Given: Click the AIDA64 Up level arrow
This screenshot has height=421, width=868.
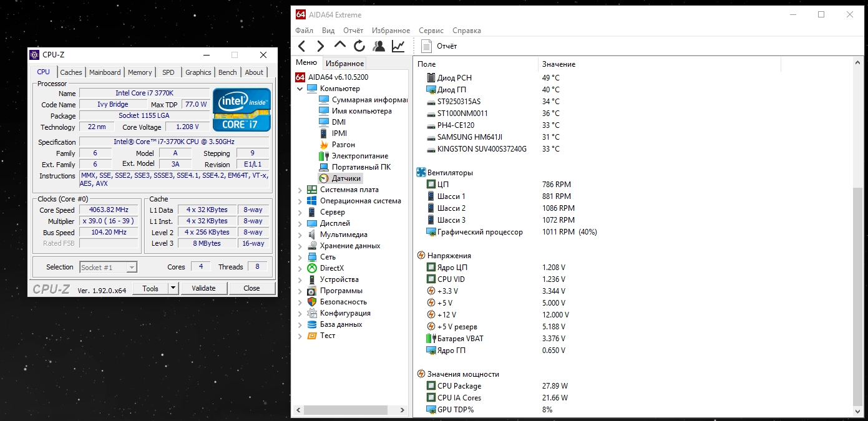Looking at the screenshot, I should pyautogui.click(x=340, y=45).
